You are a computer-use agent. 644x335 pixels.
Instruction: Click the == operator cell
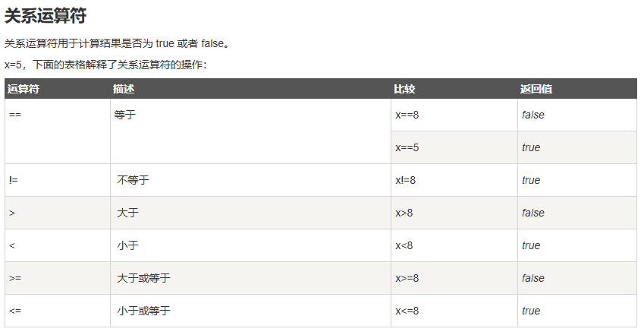pos(15,115)
